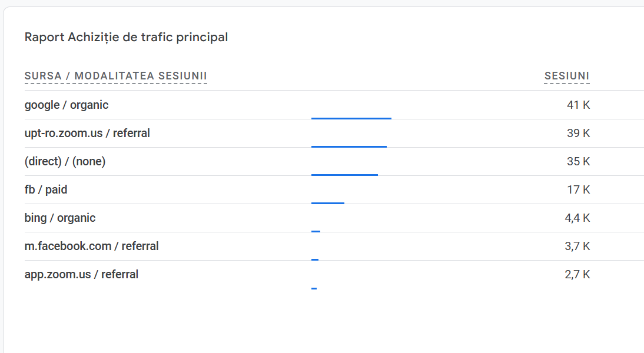Screen dimensions: 644x353
Task: Select the upt-ro.zoom.us / referral source
Action: [x=87, y=134]
